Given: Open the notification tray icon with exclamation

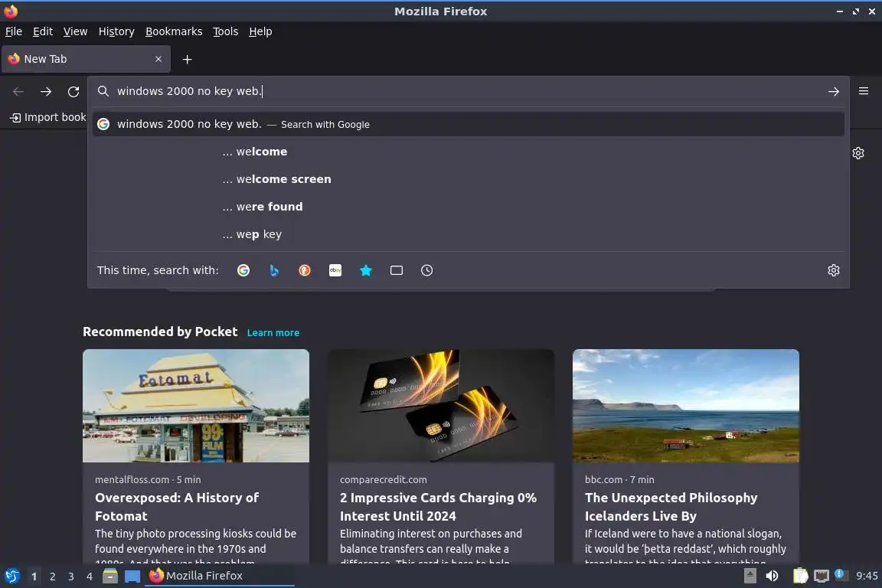Looking at the screenshot, I should pyautogui.click(x=841, y=574).
